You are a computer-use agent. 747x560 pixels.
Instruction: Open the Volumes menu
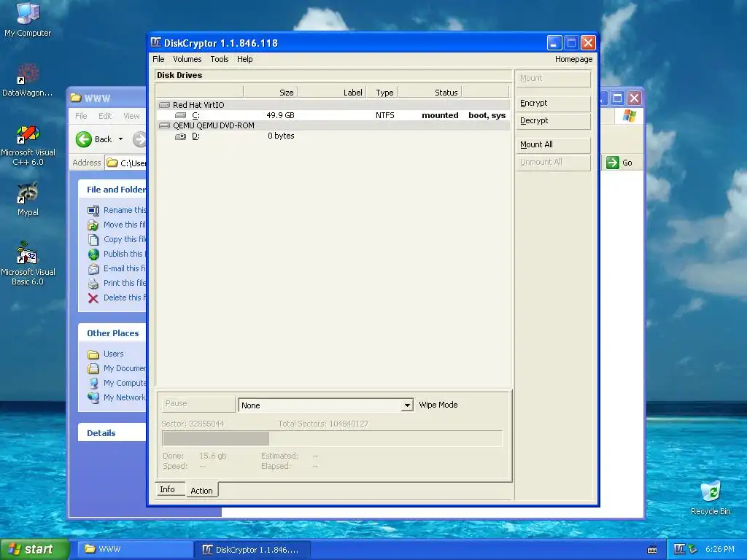pyautogui.click(x=187, y=59)
